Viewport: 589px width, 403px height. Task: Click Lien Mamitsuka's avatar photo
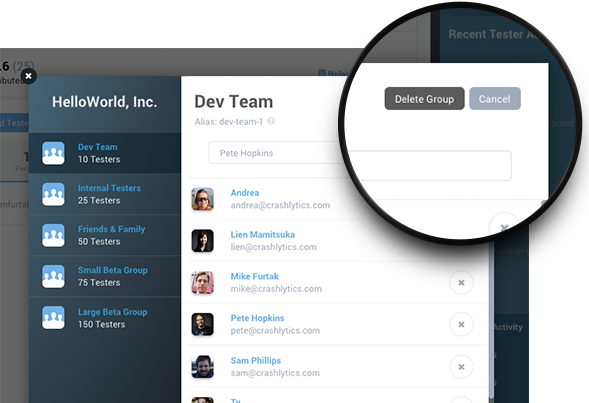[x=202, y=240]
